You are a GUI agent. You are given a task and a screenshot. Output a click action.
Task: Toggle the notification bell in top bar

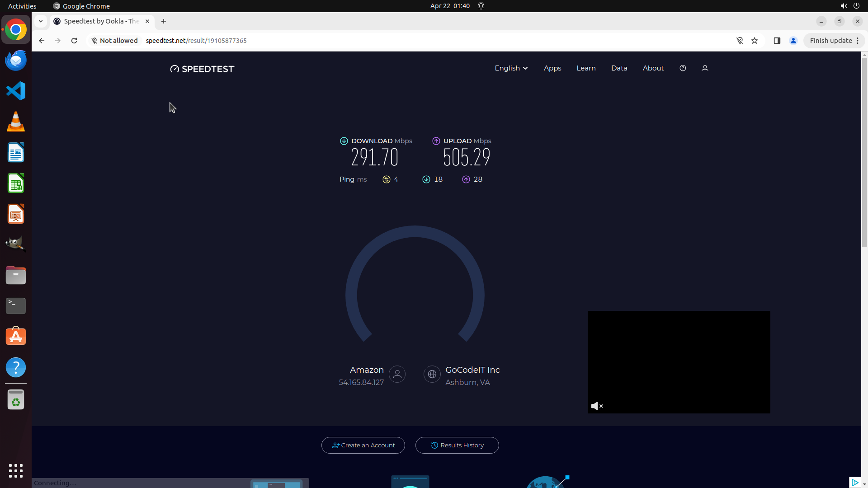[x=481, y=6]
